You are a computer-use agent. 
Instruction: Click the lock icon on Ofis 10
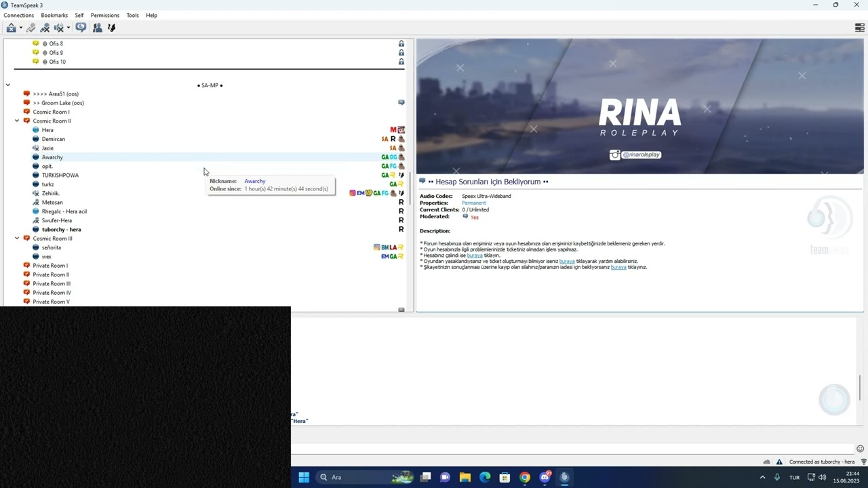(x=401, y=62)
